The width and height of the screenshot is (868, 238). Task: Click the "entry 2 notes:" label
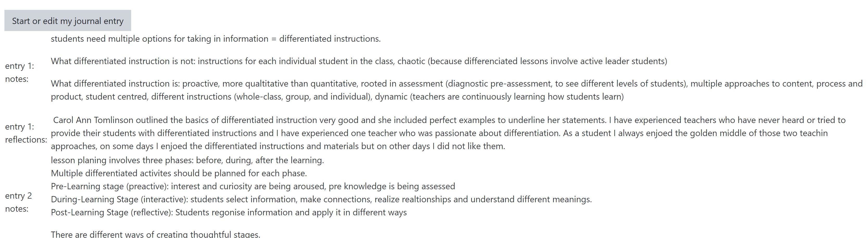[x=18, y=202]
